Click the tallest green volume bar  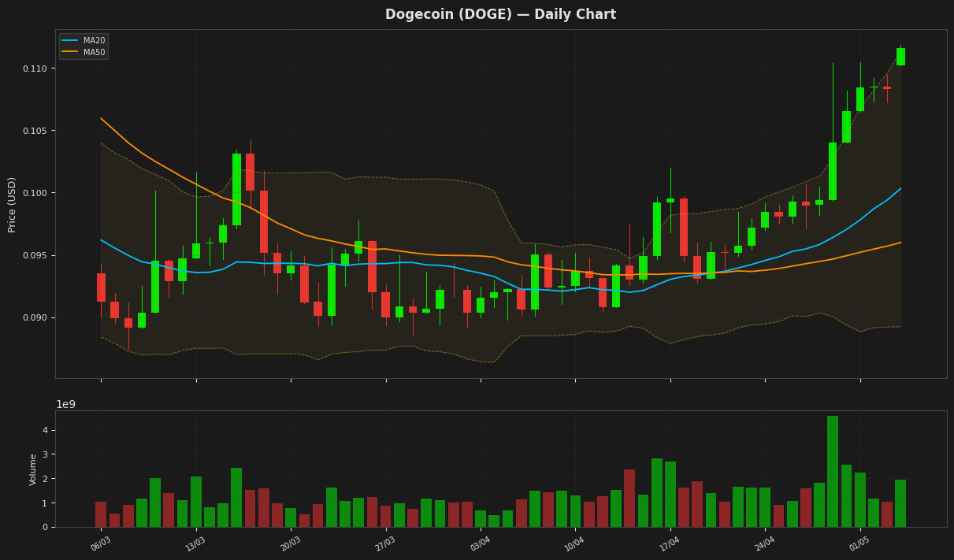[x=833, y=471]
